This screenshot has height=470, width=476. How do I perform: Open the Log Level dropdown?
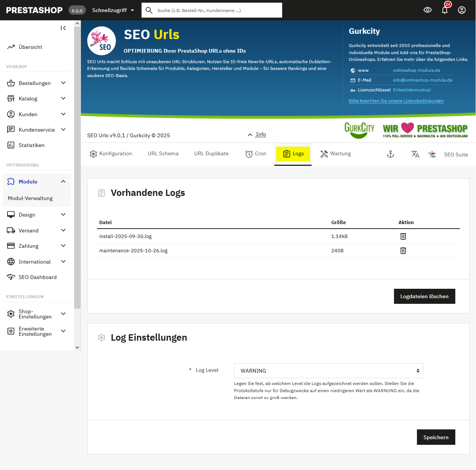pyautogui.click(x=328, y=371)
